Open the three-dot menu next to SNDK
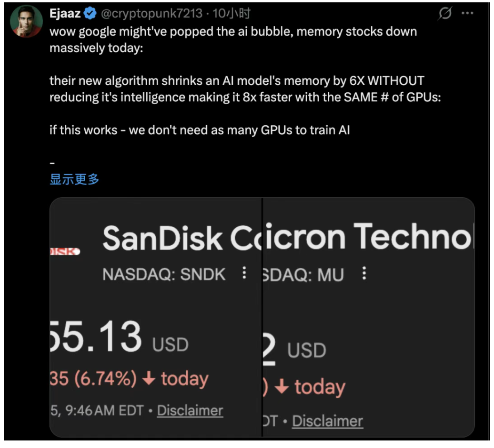The width and height of the screenshot is (494, 448). pos(244,273)
